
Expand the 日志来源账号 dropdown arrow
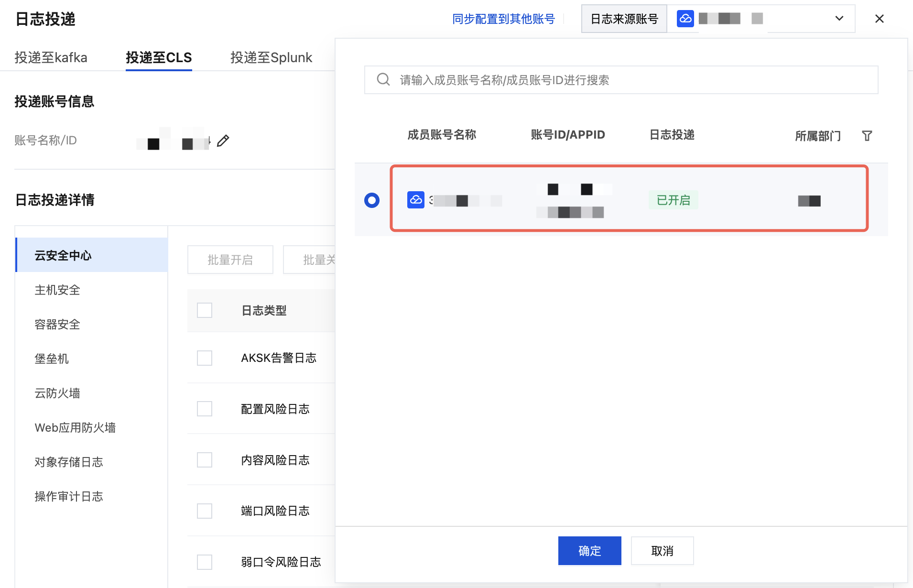[839, 19]
